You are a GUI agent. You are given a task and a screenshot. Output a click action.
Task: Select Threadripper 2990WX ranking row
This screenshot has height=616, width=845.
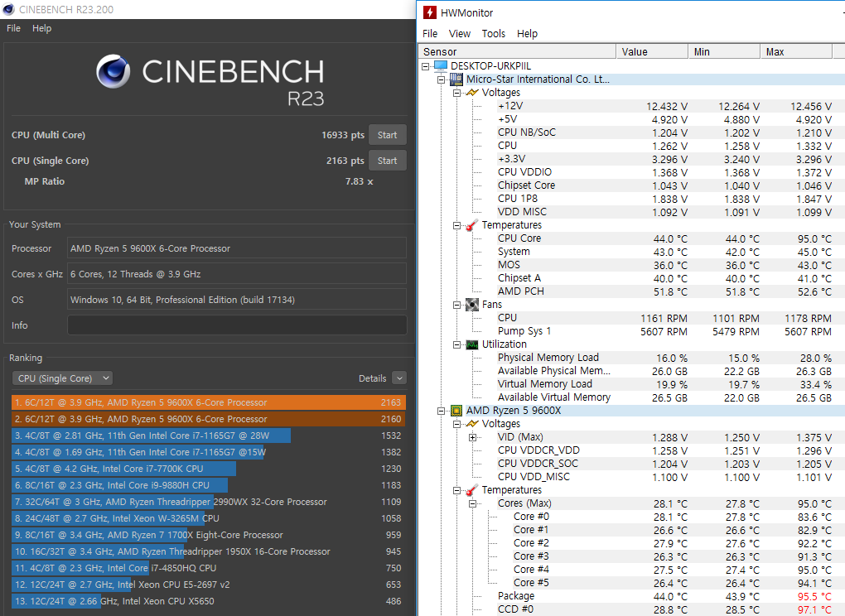[209, 502]
